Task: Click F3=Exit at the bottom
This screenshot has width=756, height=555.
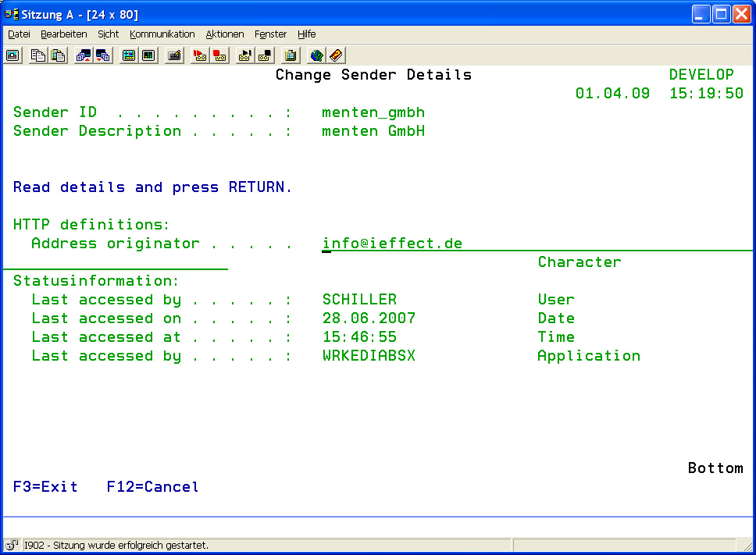Action: [45, 487]
